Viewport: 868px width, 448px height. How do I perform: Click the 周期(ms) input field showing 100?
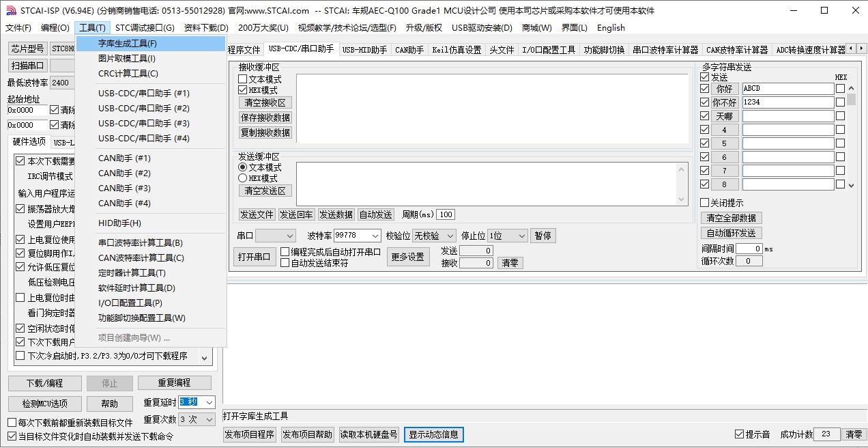tap(446, 214)
